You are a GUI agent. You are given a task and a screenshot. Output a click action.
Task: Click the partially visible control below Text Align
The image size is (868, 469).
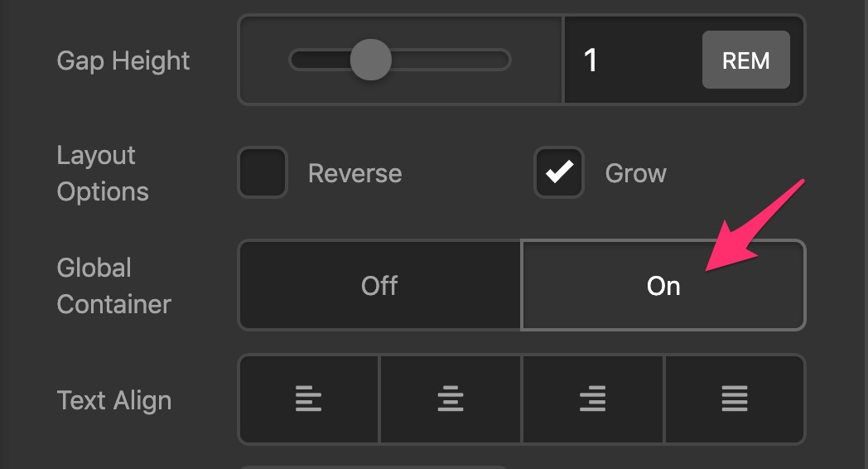(x=374, y=467)
